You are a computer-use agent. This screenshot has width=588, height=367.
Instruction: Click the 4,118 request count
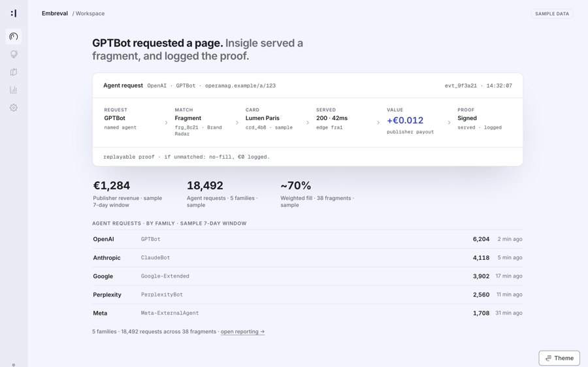tap(481, 257)
